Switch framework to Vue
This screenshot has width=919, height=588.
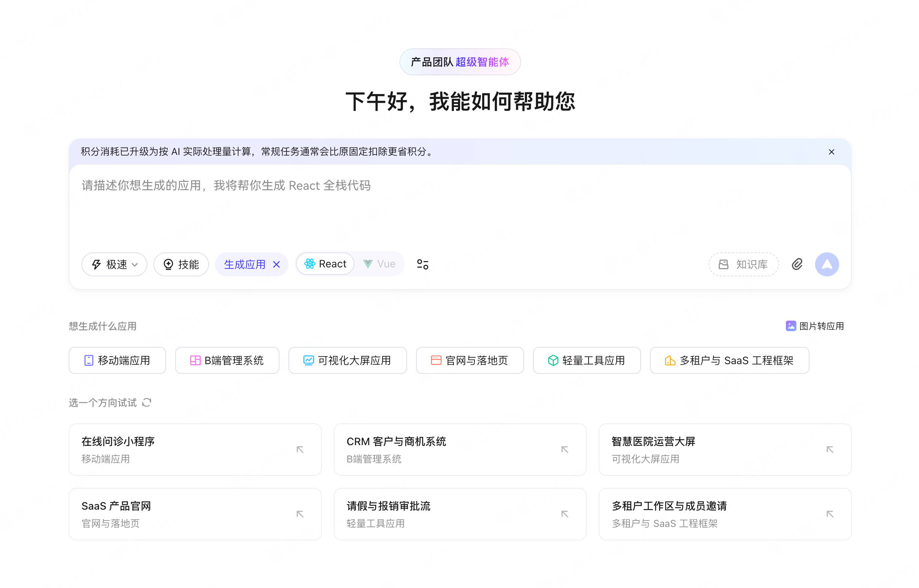coord(379,264)
